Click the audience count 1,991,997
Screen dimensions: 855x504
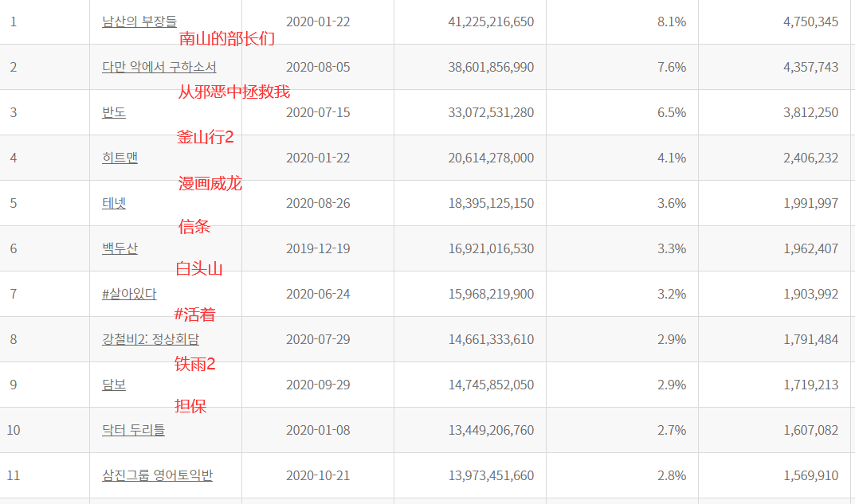point(811,203)
